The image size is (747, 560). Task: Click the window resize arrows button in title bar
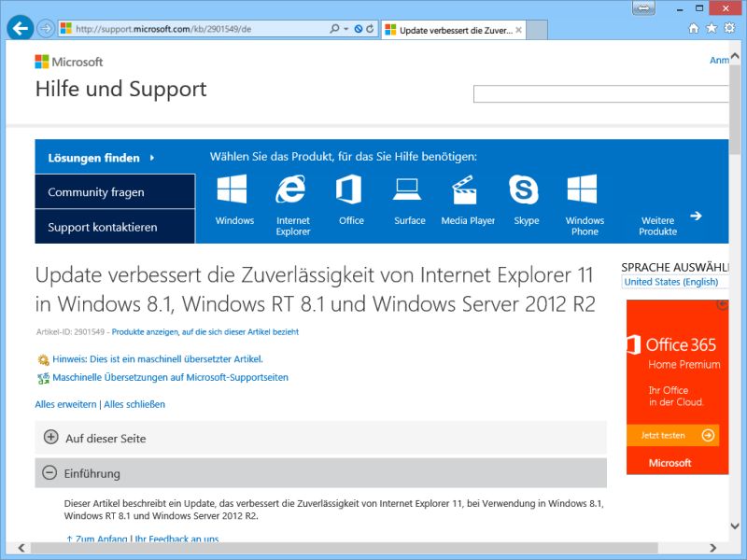pyautogui.click(x=643, y=8)
